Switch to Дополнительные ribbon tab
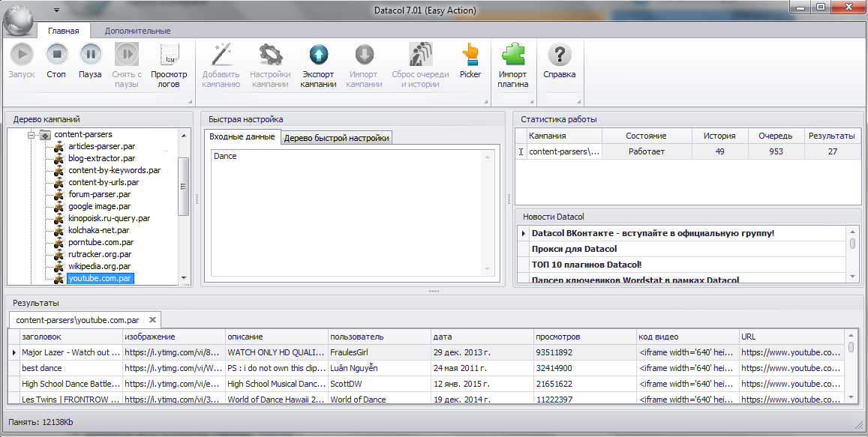Viewport: 868px width, 437px height. coord(137,31)
